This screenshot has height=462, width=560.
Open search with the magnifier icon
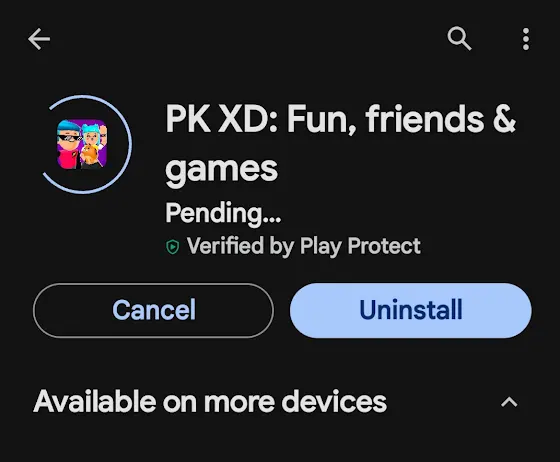point(459,38)
